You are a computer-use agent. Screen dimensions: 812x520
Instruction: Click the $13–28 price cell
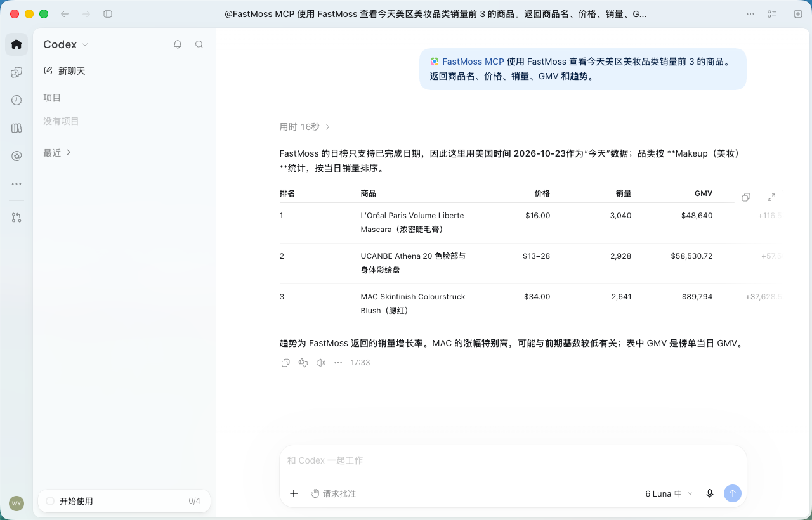coord(537,256)
